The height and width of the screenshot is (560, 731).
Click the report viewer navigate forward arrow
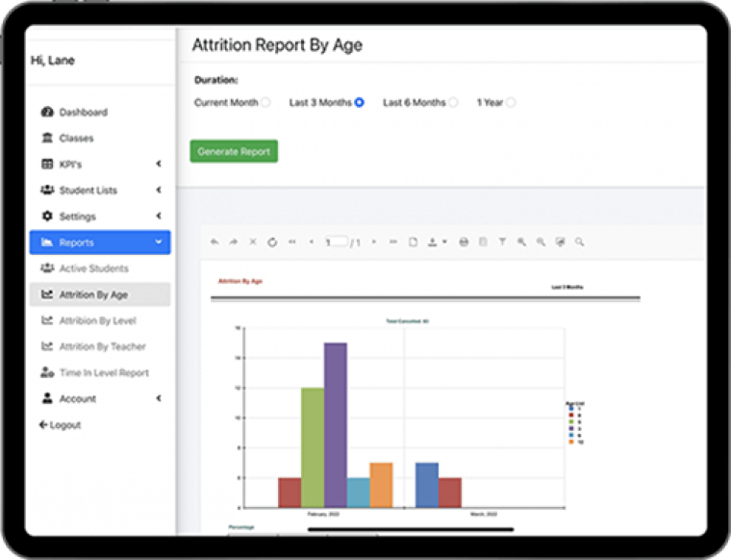(234, 242)
